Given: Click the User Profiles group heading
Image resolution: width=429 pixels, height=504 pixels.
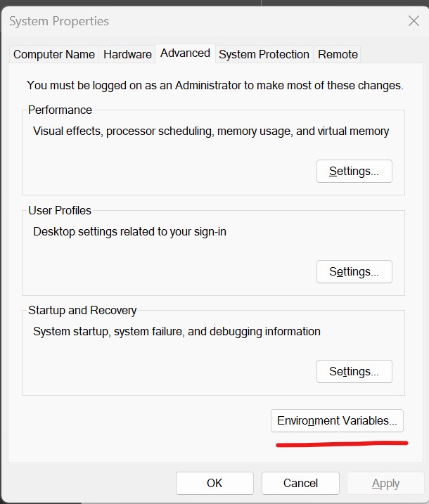Looking at the screenshot, I should (60, 210).
